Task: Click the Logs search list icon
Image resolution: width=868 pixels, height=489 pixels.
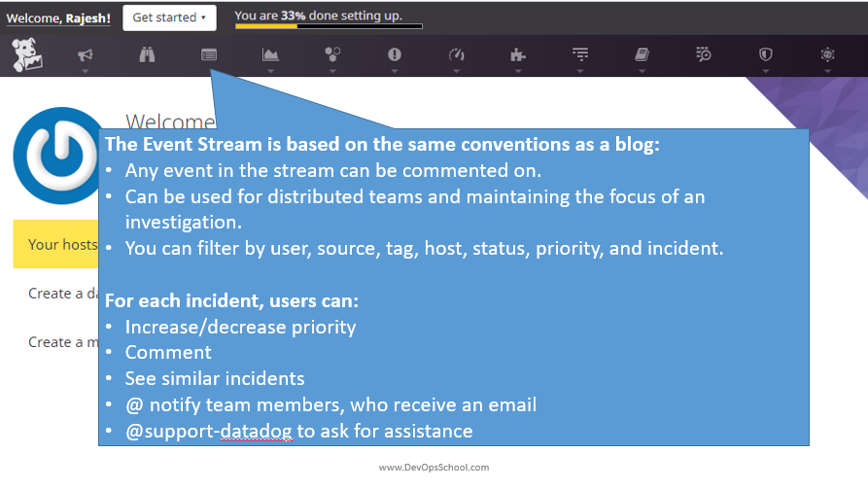Action: pyautogui.click(x=704, y=55)
